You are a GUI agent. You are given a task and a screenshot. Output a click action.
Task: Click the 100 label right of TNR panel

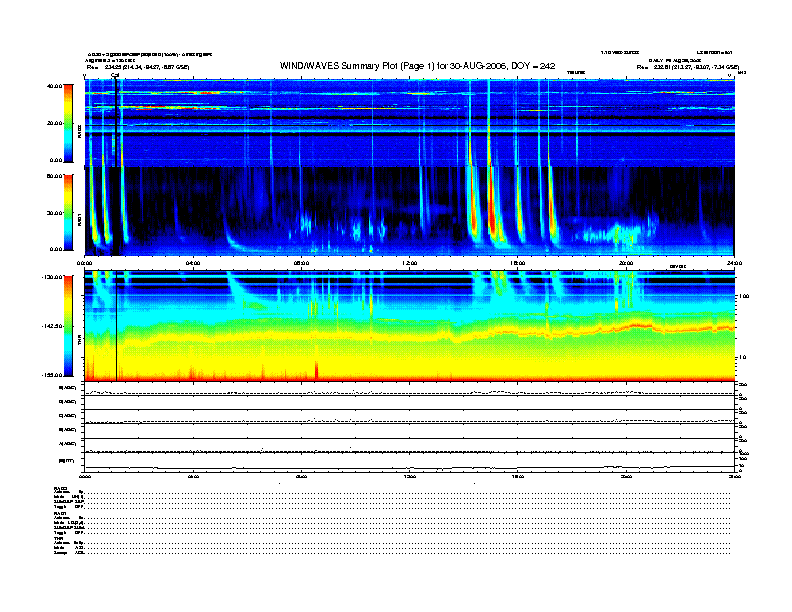tap(744, 296)
